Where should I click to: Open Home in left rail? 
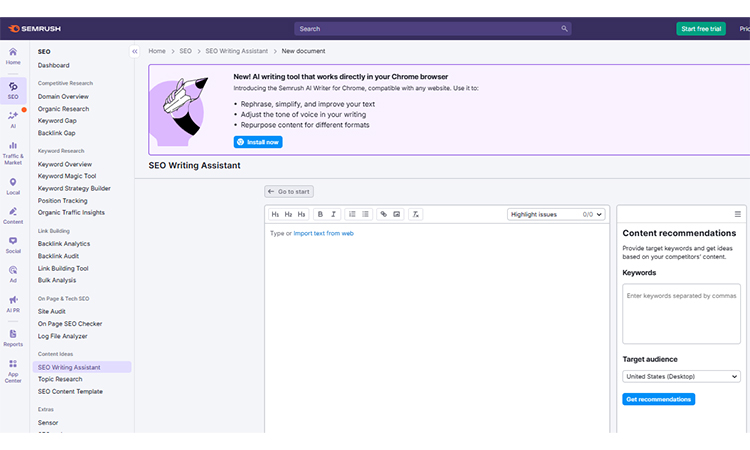(x=13, y=56)
